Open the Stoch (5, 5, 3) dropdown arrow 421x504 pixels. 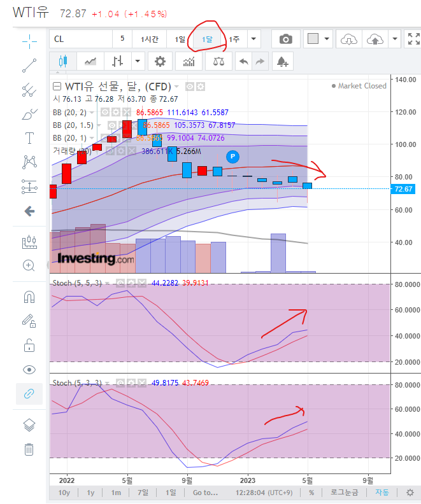pos(107,283)
